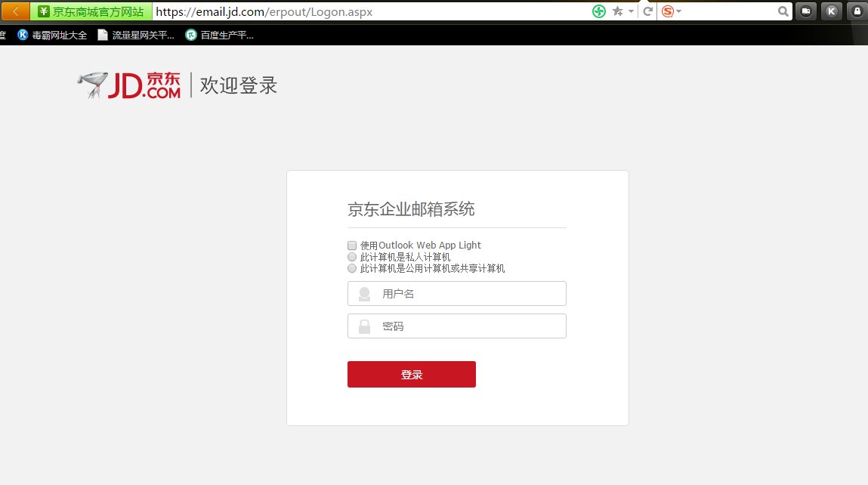The image size is (868, 485).
Task: Click the green proxy extension icon
Action: pyautogui.click(x=598, y=11)
